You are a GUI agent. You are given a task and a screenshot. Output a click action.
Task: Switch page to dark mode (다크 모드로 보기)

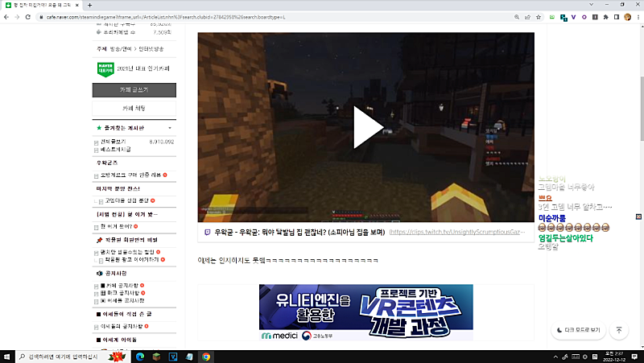(x=578, y=330)
